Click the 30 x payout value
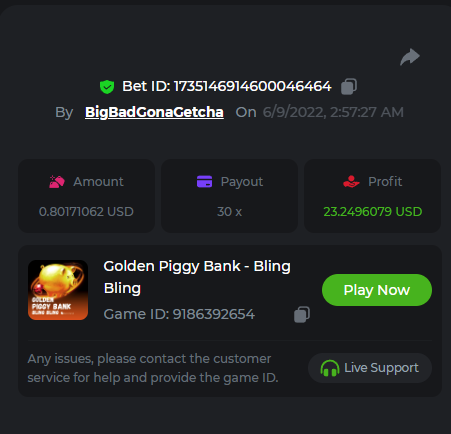Image resolution: width=451 pixels, height=434 pixels. (x=229, y=212)
